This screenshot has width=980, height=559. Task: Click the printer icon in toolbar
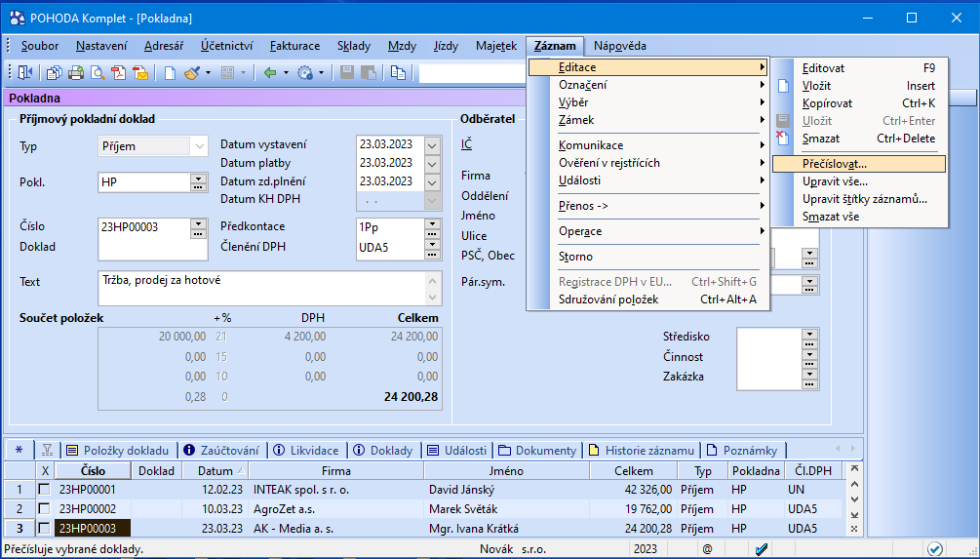(x=76, y=73)
